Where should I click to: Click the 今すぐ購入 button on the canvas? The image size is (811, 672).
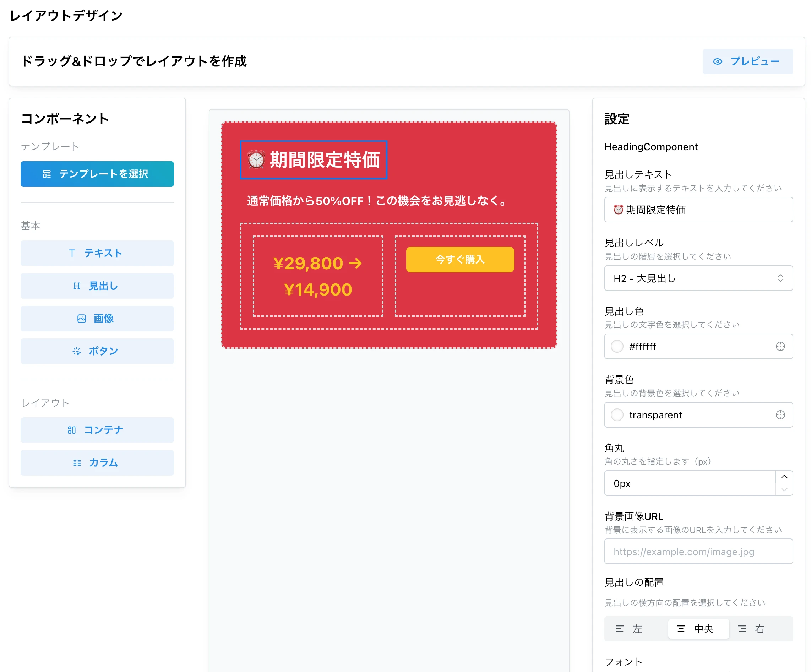459,260
